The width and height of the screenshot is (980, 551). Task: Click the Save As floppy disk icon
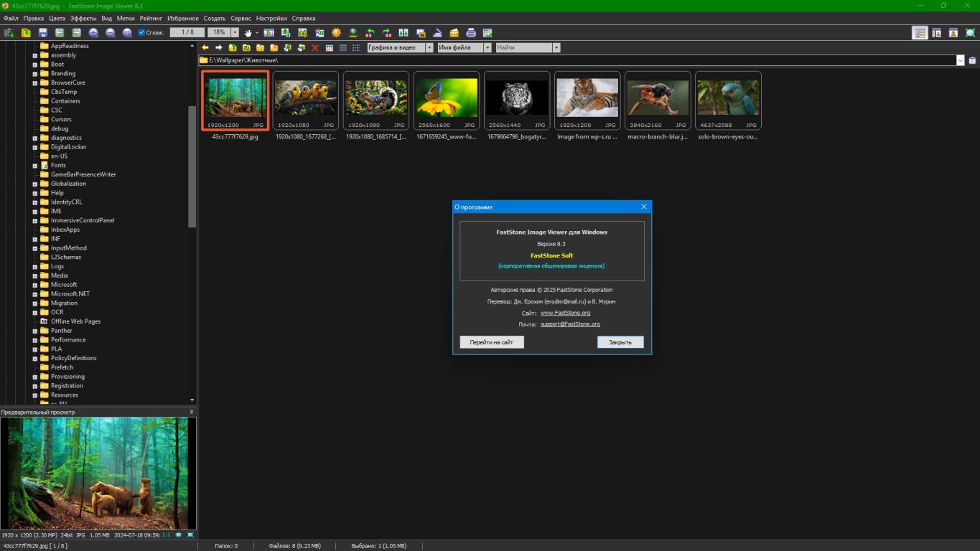point(43,33)
